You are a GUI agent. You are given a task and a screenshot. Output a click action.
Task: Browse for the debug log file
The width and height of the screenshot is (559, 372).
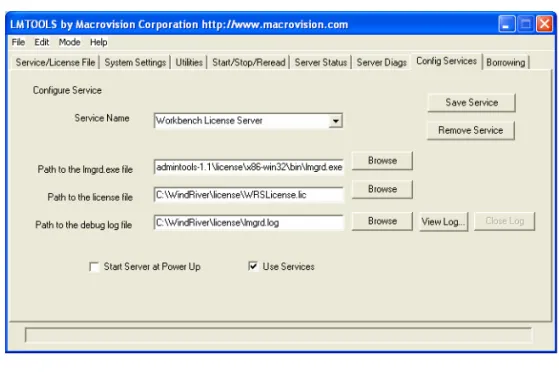(x=382, y=221)
